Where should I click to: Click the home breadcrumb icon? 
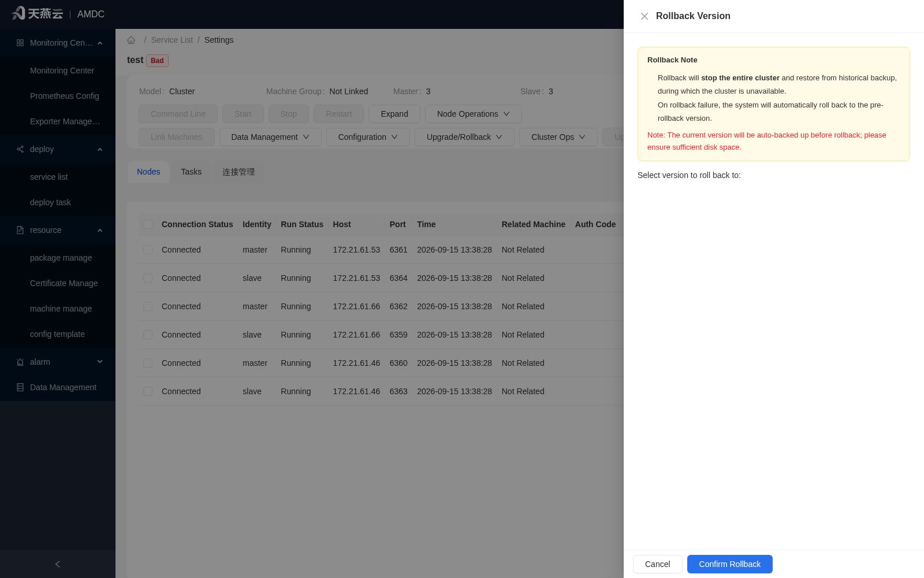131,40
